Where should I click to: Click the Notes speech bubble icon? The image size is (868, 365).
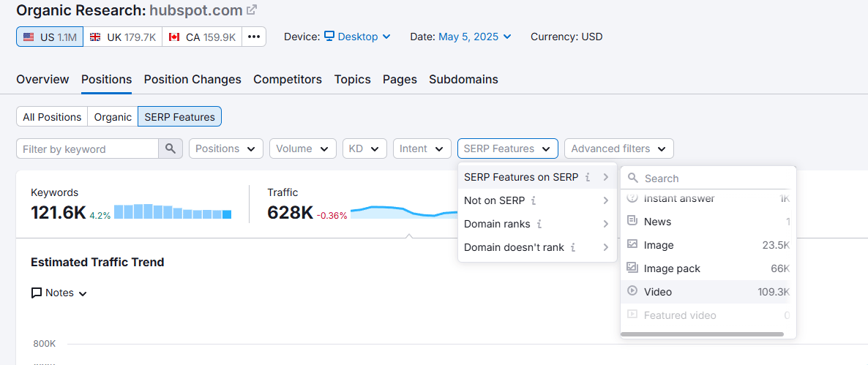pyautogui.click(x=37, y=293)
